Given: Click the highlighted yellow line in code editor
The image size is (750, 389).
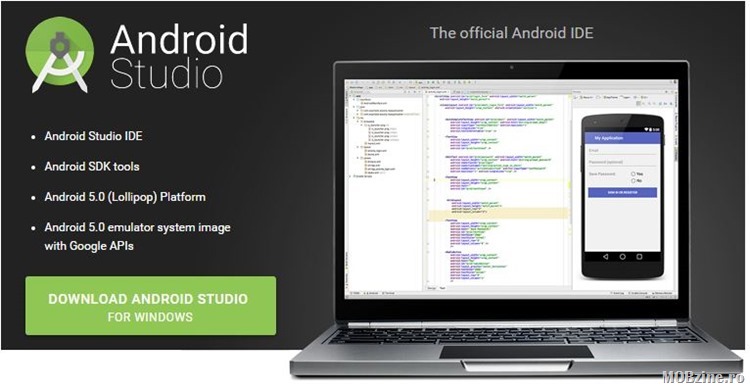Looking at the screenshot, I should 497,214.
